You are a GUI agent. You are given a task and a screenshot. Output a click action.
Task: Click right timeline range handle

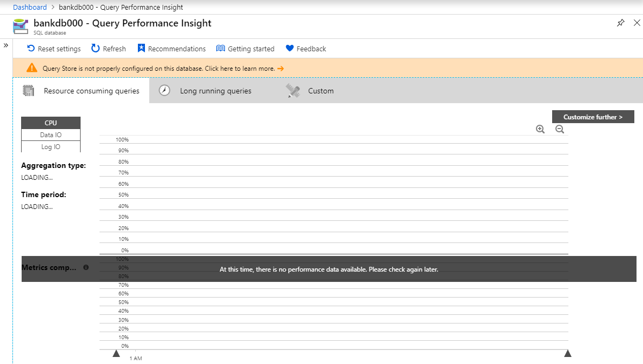pyautogui.click(x=567, y=353)
